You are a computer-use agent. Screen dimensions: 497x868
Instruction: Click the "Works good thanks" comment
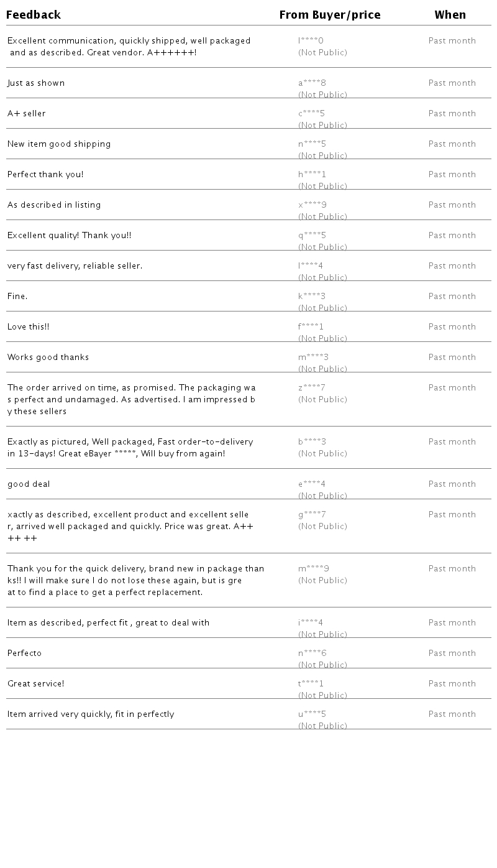(48, 358)
